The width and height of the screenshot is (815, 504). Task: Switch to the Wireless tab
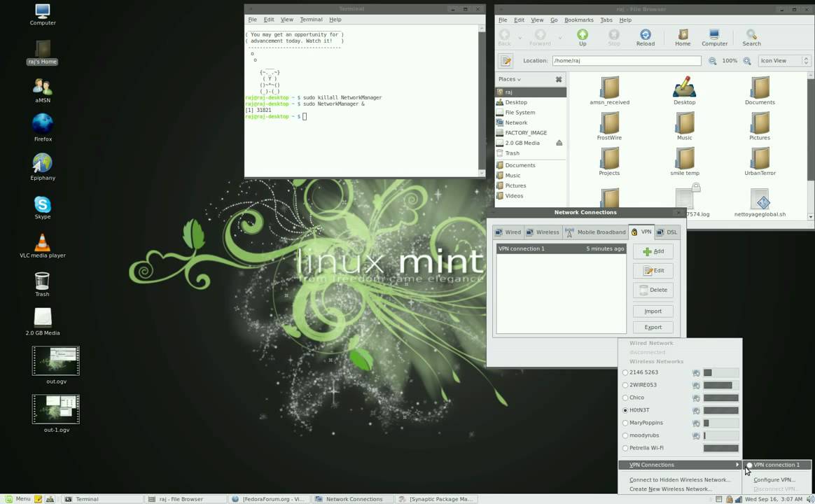(543, 232)
